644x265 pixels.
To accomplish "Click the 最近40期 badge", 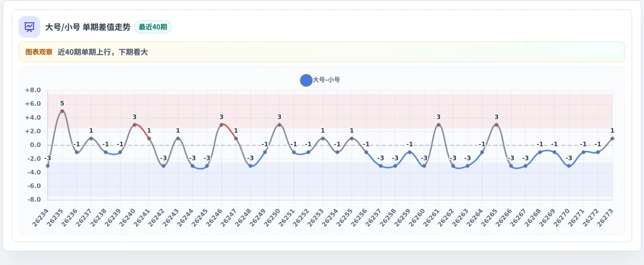I will click(x=153, y=27).
